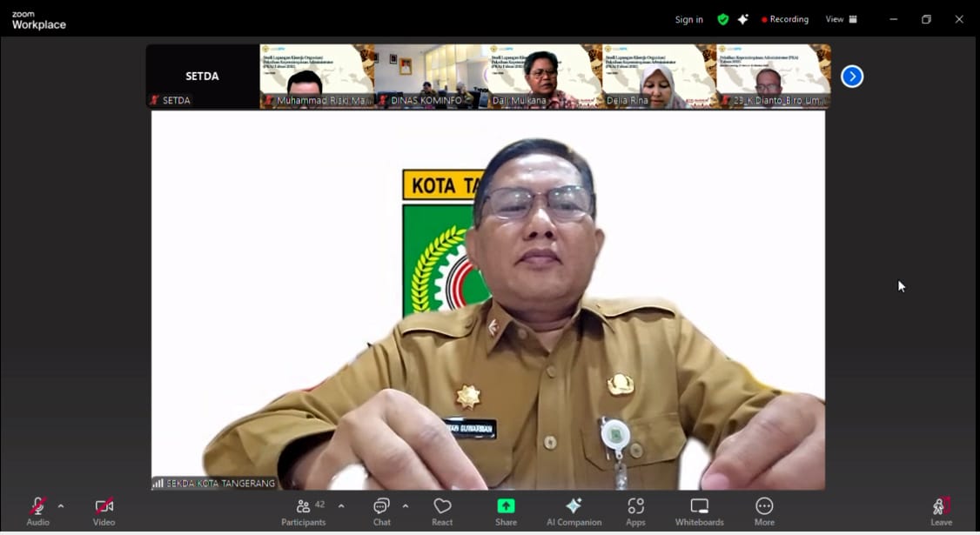The height and width of the screenshot is (535, 980).
Task: Open the View layout menu
Action: 841,19
